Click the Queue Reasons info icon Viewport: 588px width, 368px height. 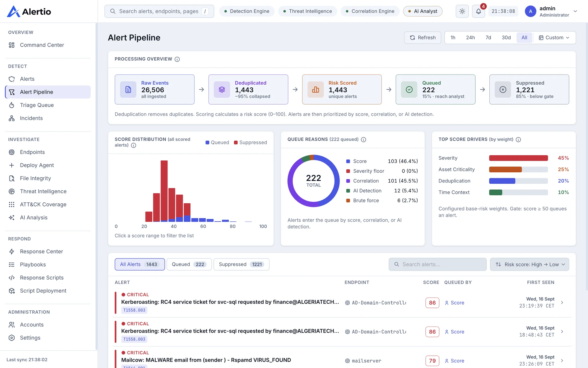(364, 140)
